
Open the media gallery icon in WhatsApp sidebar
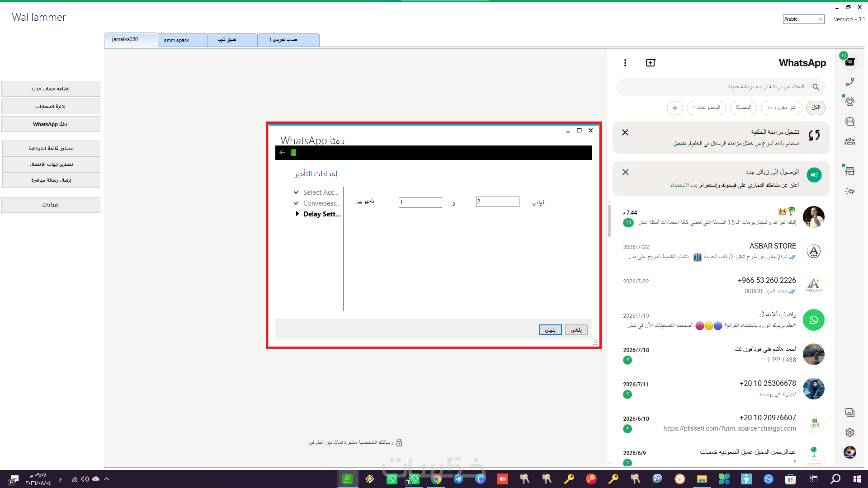(850, 412)
